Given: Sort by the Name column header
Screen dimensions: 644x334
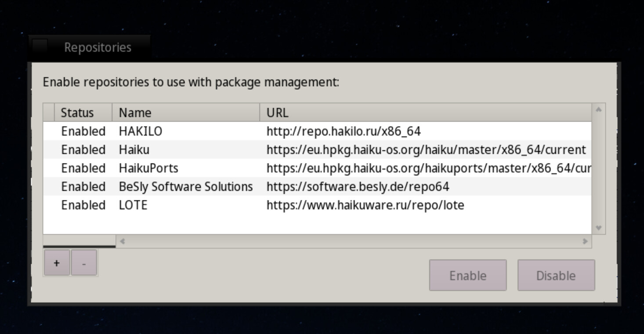Looking at the screenshot, I should (x=186, y=113).
